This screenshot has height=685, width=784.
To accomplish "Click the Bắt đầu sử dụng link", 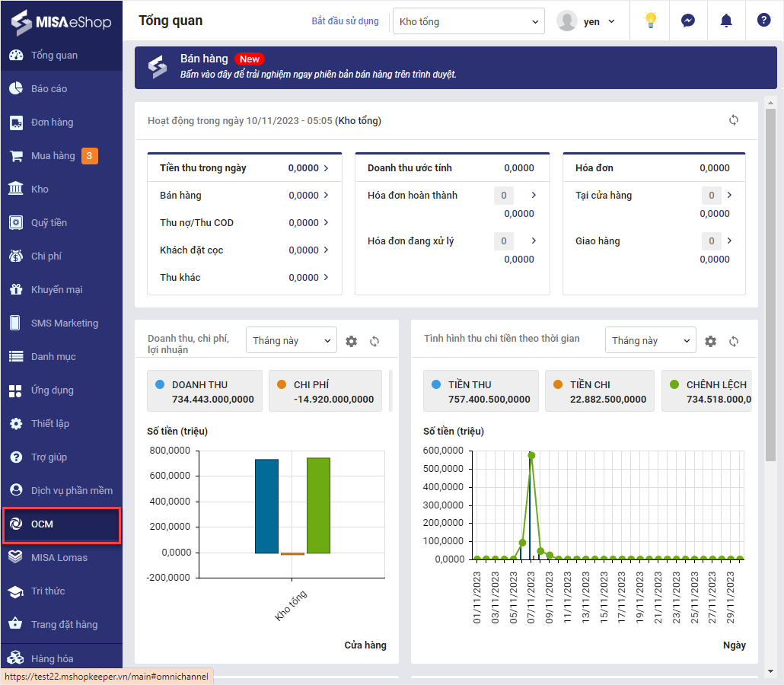I will tap(345, 21).
